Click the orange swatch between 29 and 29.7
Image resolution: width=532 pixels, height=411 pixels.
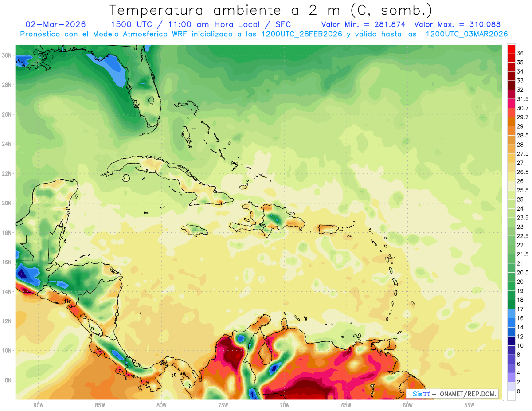pos(511,121)
